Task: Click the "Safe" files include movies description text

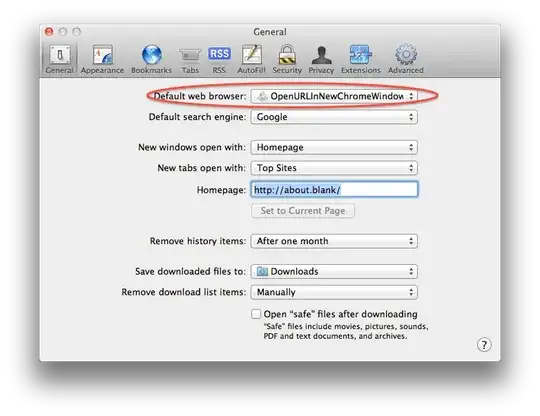Action: tap(346, 331)
